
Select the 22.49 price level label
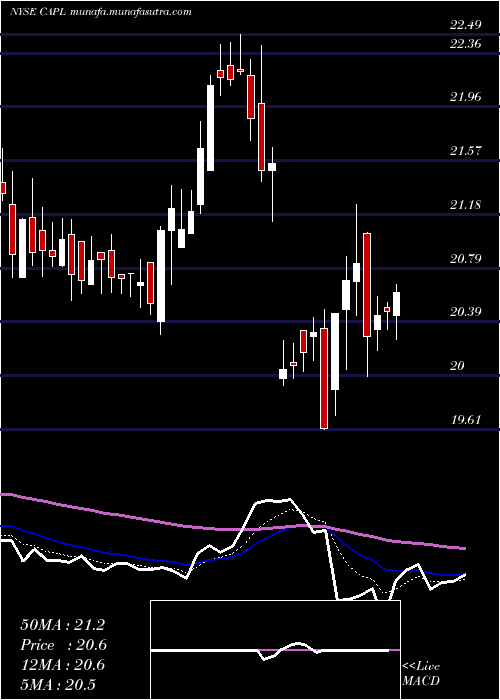click(x=466, y=25)
